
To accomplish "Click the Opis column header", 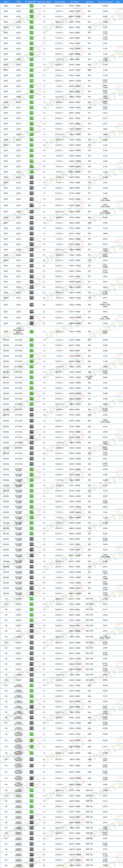I will pyautogui.click(x=118, y=2).
